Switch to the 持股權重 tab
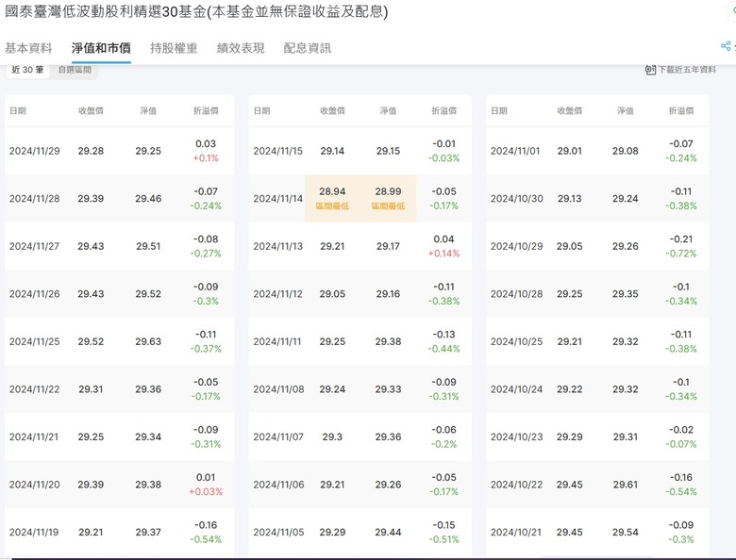This screenshot has width=736, height=560. coord(174,48)
